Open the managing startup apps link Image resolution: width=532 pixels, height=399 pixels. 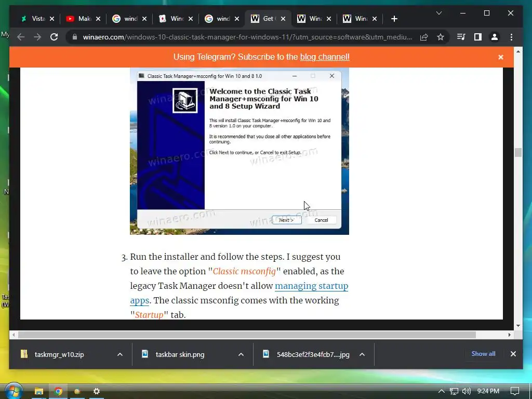coord(311,286)
